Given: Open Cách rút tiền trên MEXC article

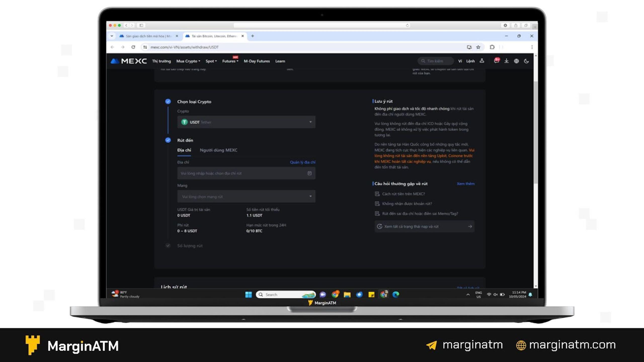Looking at the screenshot, I should tap(404, 194).
